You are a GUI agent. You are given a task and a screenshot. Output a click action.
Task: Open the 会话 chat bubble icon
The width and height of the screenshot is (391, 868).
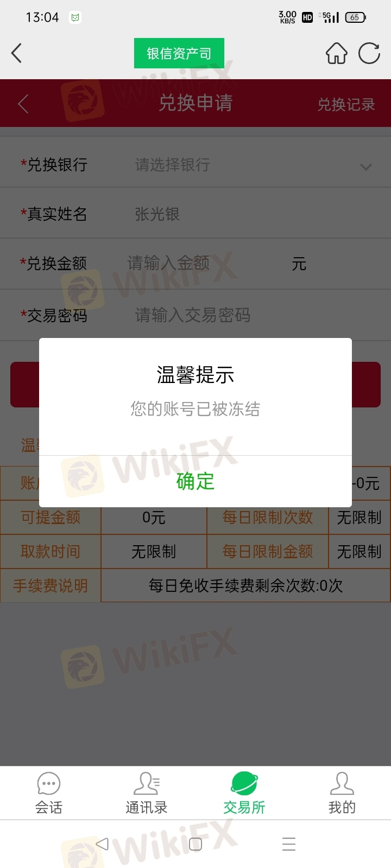[49, 783]
